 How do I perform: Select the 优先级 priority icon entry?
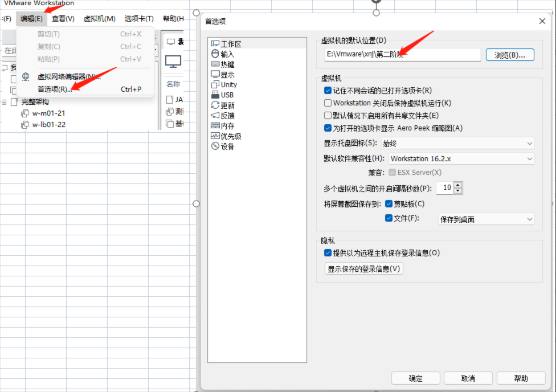(x=215, y=136)
